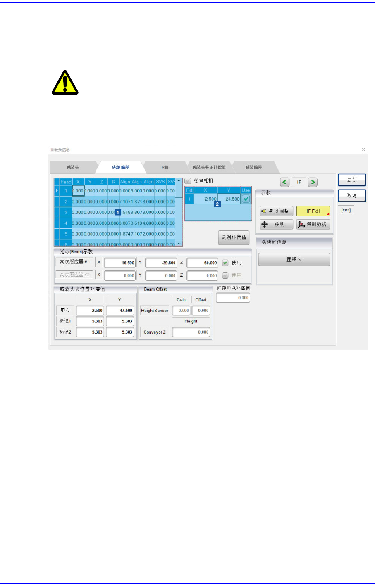375x588 pixels.
Task: Open the R轴 tab
Action: [165, 167]
